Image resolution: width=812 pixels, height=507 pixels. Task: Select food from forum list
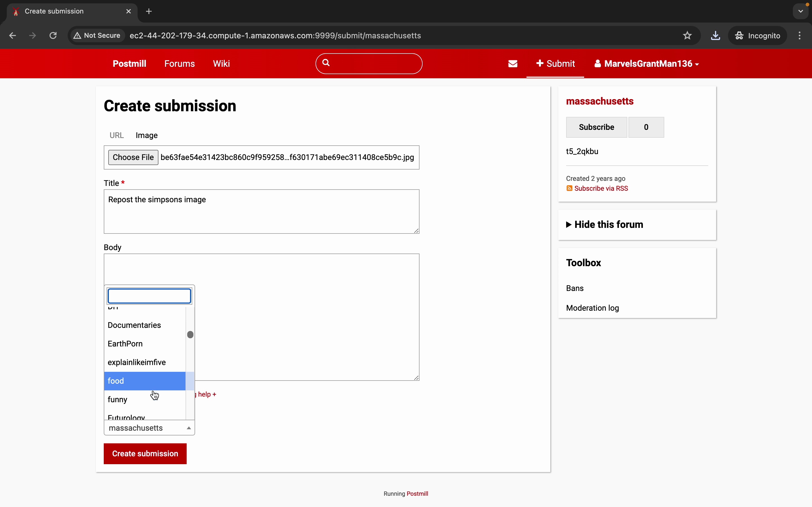[x=145, y=381]
